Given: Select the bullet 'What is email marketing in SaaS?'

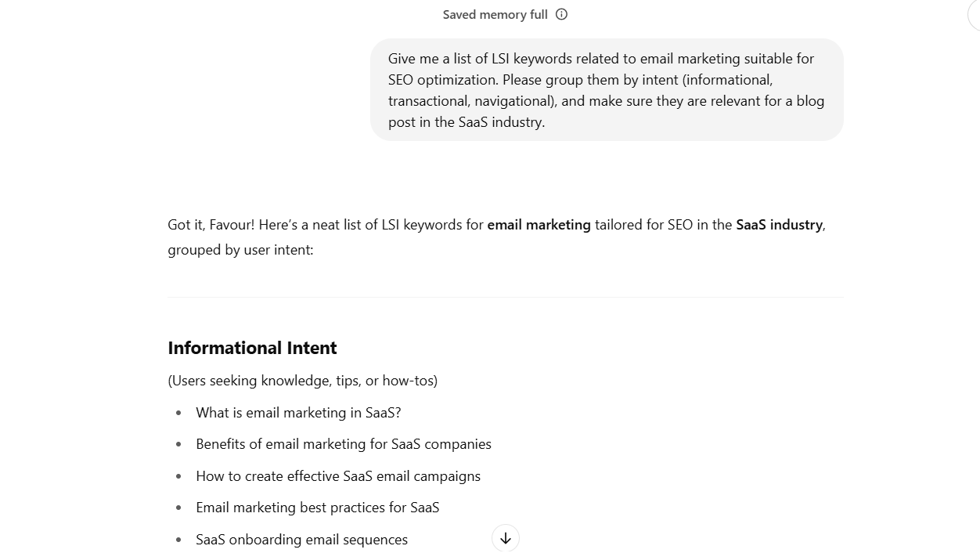Looking at the screenshot, I should 298,413.
